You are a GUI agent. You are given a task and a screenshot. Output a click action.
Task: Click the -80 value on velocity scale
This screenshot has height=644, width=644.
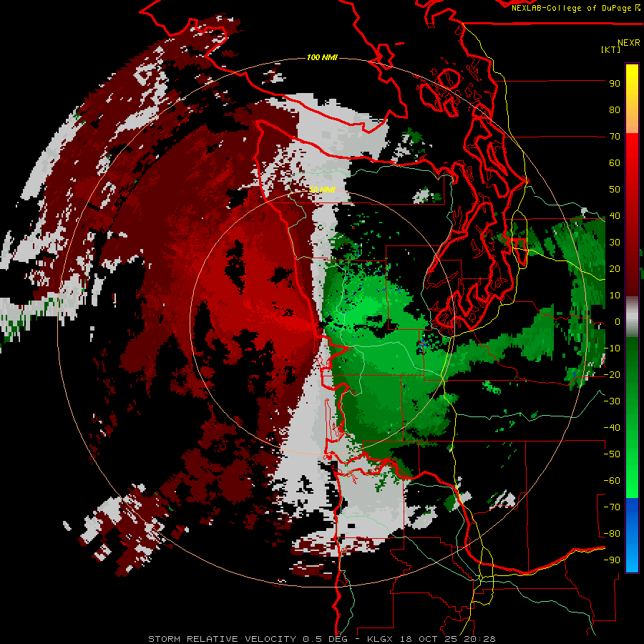(x=612, y=534)
